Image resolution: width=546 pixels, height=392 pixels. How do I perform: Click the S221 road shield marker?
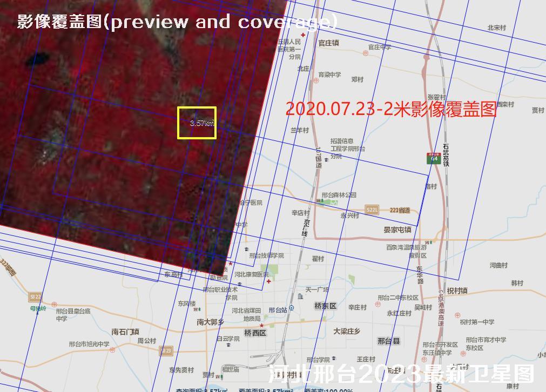[x=372, y=209]
